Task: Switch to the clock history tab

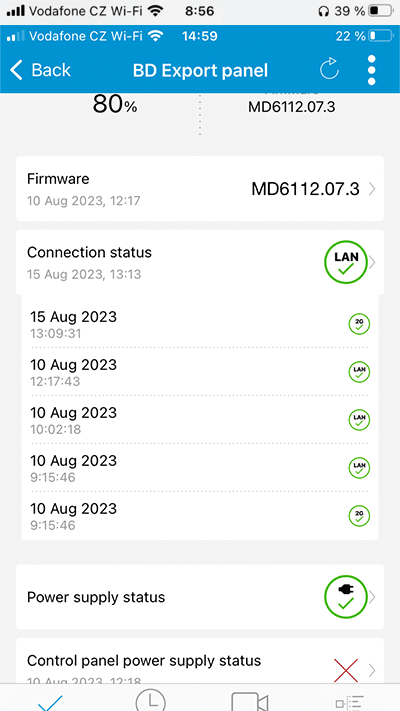Action: pos(150,701)
